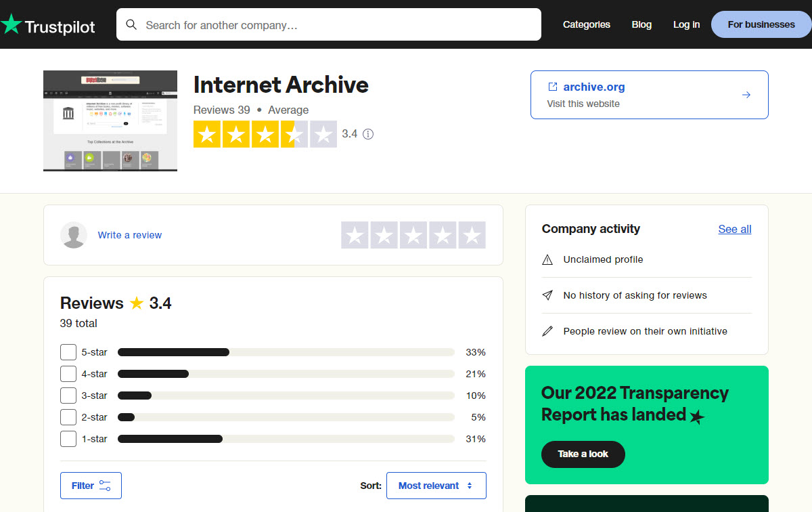Click the Trustpilot star logo
This screenshot has height=512, width=812.
11,25
